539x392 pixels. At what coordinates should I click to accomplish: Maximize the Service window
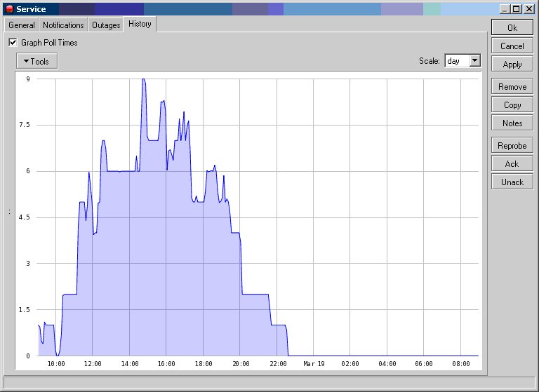(x=517, y=9)
